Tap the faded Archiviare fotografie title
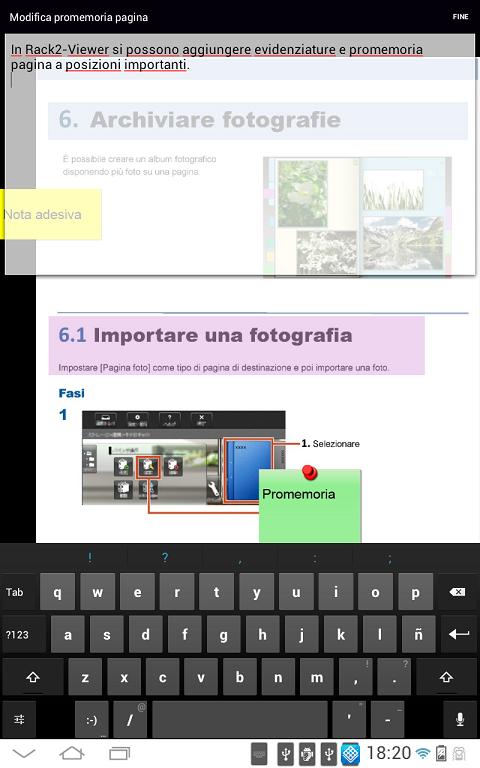The height and width of the screenshot is (768, 480). tap(200, 120)
